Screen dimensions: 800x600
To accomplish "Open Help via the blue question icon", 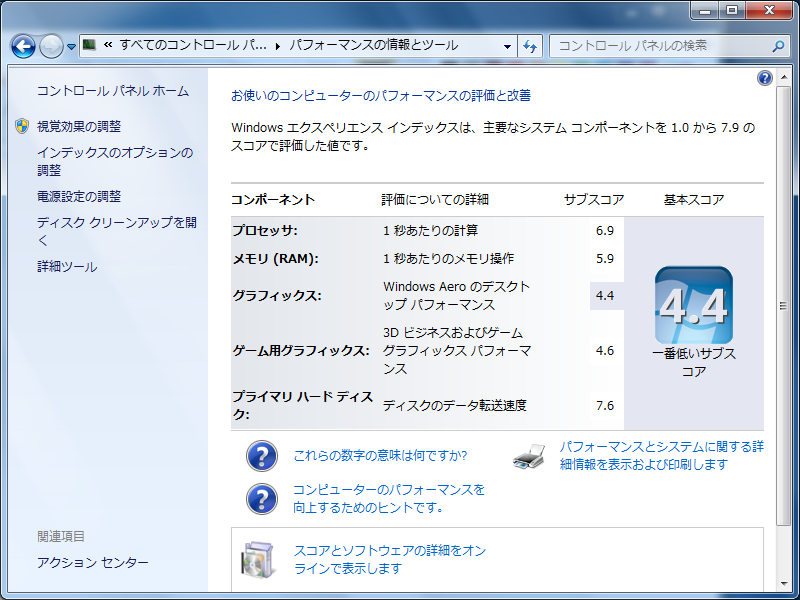I will click(765, 78).
